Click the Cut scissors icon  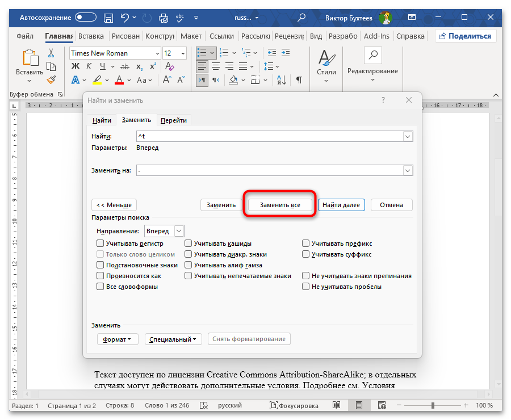pos(51,53)
